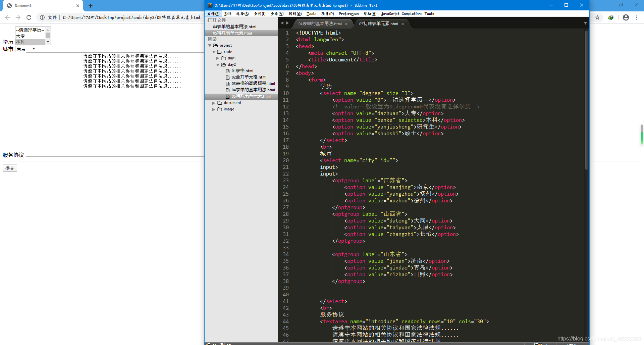Close the Document browser tab
This screenshot has height=345, width=644.
click(78, 6)
